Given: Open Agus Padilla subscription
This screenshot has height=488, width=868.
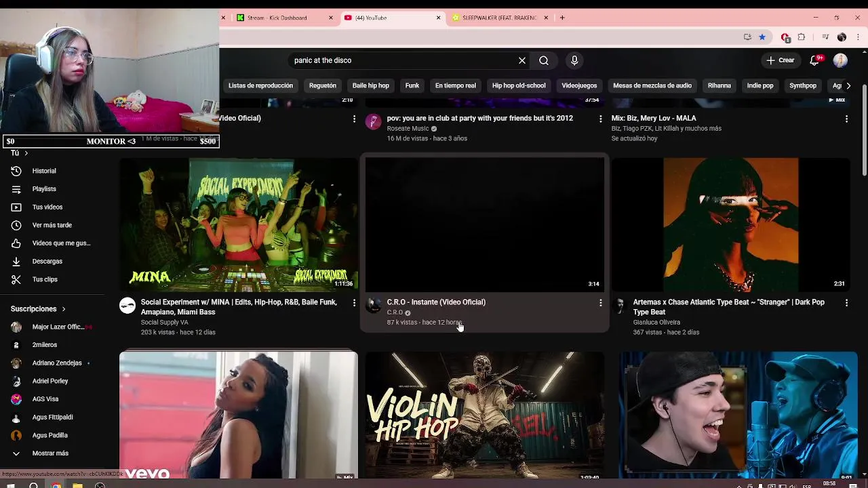Looking at the screenshot, I should tap(50, 435).
